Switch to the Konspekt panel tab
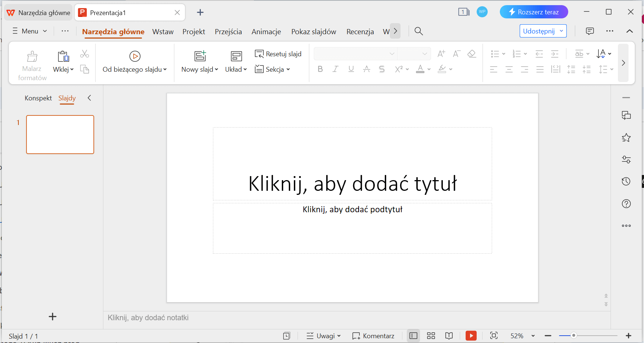Screen dimensions: 644x343 coord(38,98)
